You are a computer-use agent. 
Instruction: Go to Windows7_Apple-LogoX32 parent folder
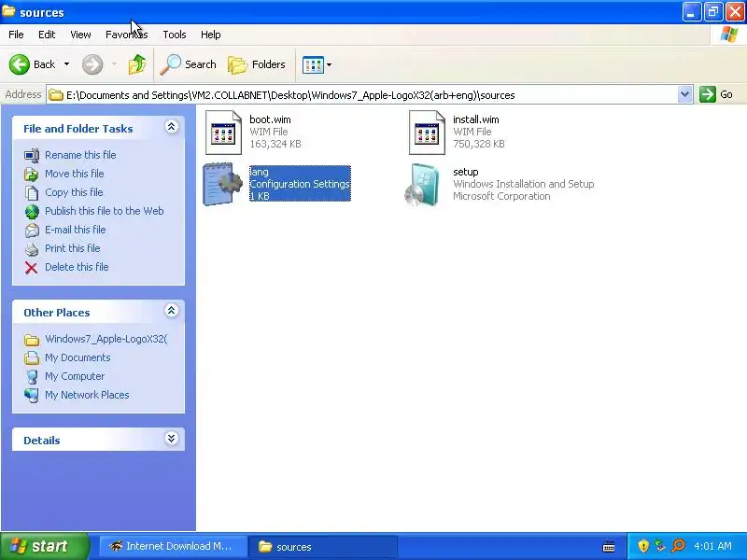(x=106, y=339)
